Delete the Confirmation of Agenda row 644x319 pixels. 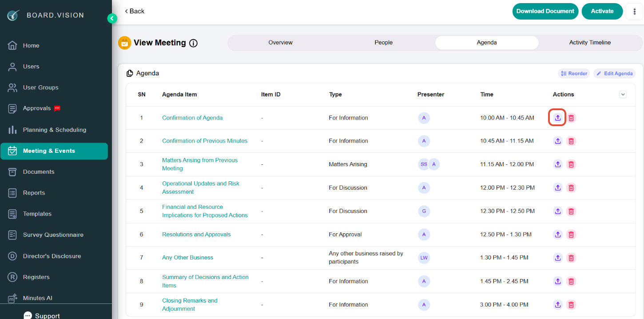[571, 118]
